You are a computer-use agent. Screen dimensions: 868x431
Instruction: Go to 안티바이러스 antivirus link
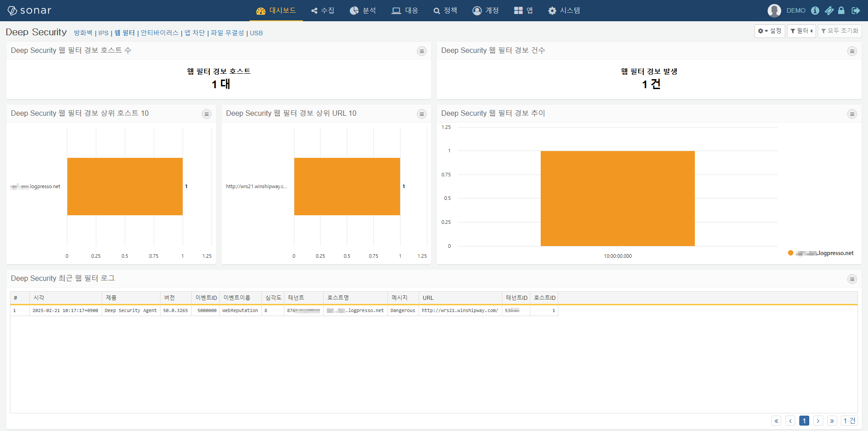[x=160, y=33]
